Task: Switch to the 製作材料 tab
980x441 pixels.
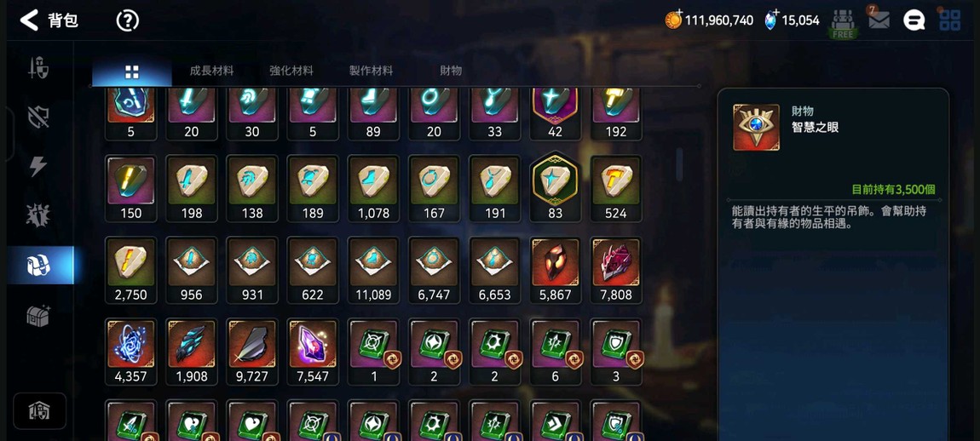Action: tap(372, 72)
